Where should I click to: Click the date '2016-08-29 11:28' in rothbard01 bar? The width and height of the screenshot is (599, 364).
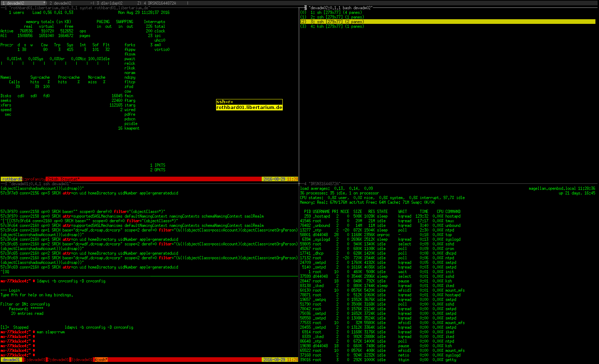pyautogui.click(x=280, y=179)
